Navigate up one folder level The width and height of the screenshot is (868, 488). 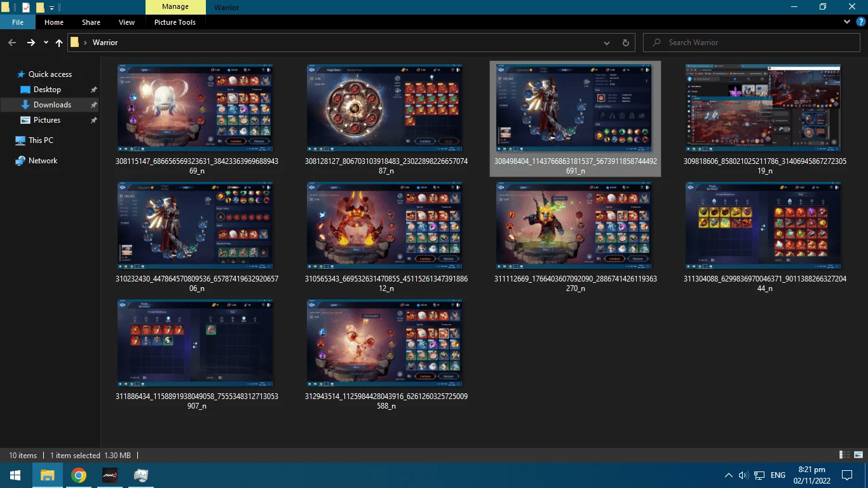point(59,43)
